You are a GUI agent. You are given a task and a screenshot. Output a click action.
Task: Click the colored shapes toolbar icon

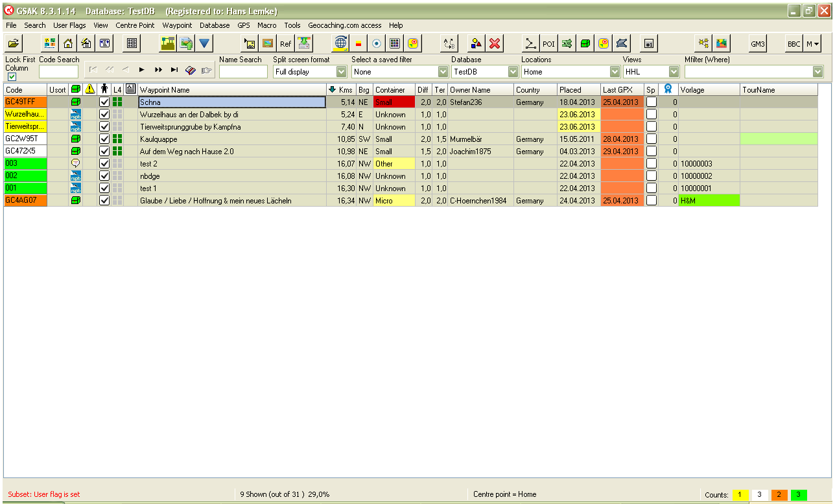click(476, 43)
